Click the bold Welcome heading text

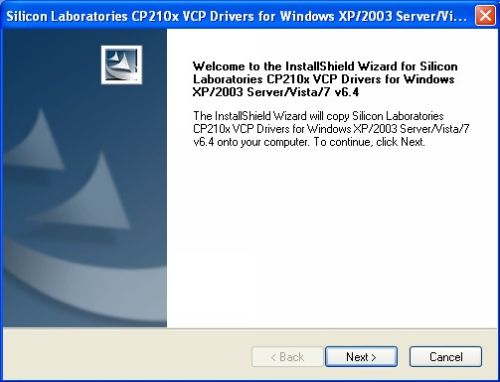tap(325, 79)
